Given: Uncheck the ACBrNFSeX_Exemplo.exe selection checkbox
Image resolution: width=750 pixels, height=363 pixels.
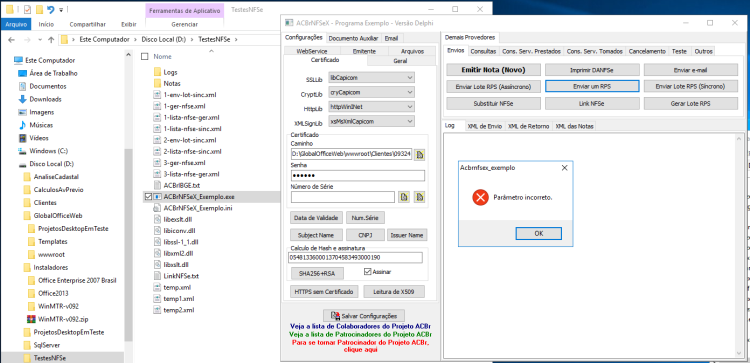Looking at the screenshot, I should point(147,197).
